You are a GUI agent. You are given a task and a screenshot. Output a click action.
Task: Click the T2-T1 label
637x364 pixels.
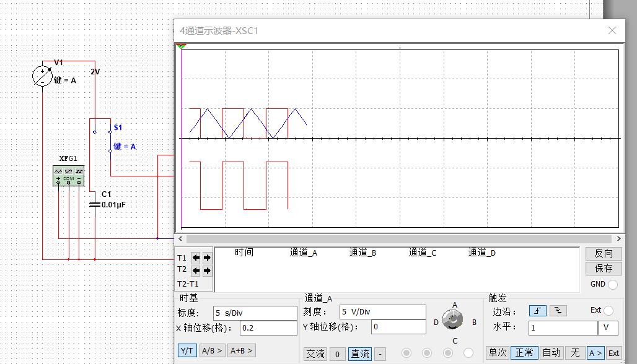tap(188, 284)
